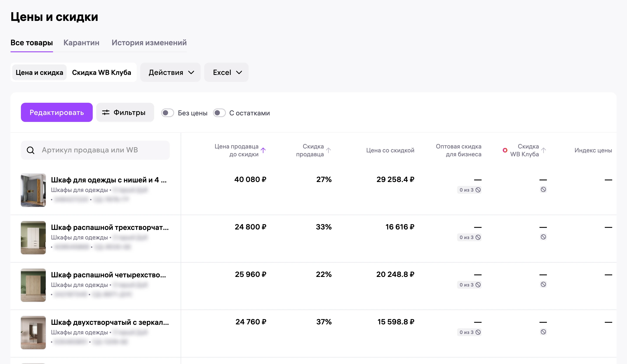Click thumbnail of wardrobe with niche
This screenshot has width=627, height=364.
[x=33, y=190]
